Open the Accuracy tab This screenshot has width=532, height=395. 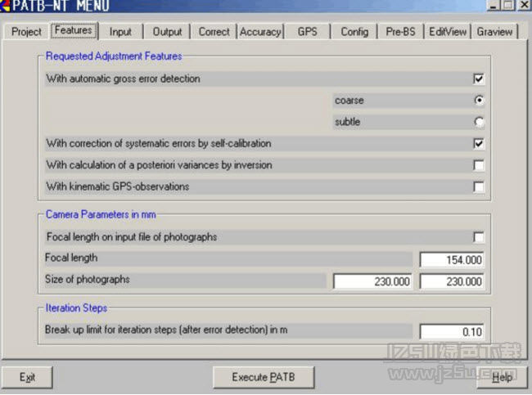(x=260, y=32)
